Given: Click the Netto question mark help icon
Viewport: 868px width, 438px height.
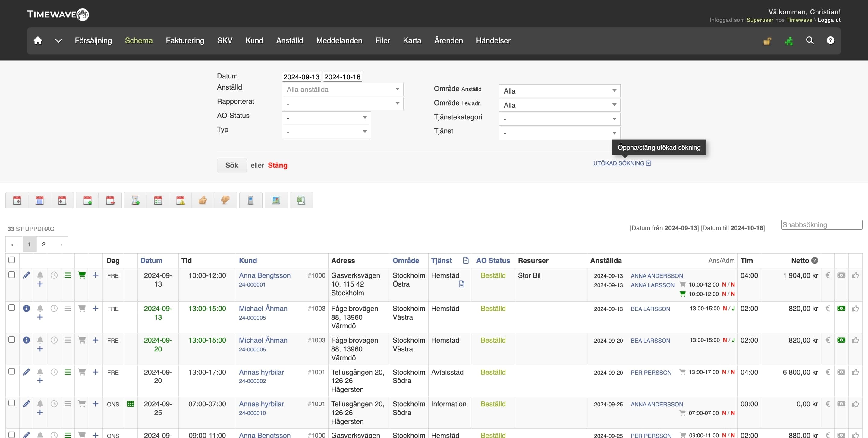Looking at the screenshot, I should tap(815, 260).
